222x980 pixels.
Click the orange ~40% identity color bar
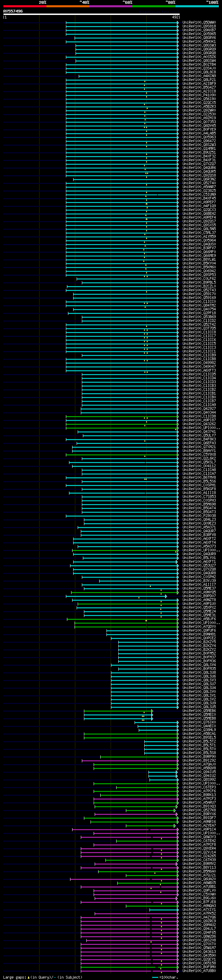pyautogui.click(x=68, y=6)
